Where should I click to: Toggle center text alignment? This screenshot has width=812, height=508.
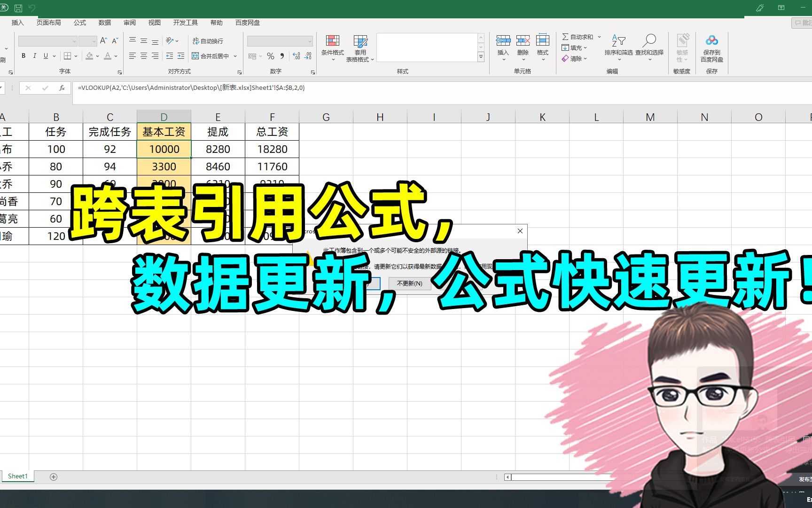tap(144, 56)
